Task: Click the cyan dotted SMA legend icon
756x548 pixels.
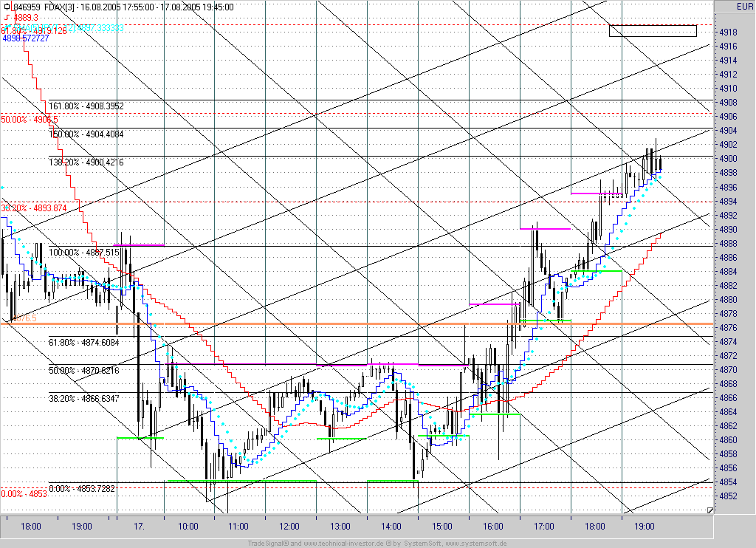Action: click(x=8, y=27)
